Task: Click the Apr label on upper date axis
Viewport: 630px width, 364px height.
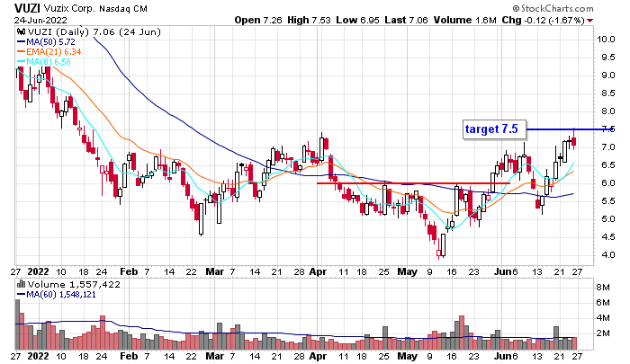Action: 318,271
